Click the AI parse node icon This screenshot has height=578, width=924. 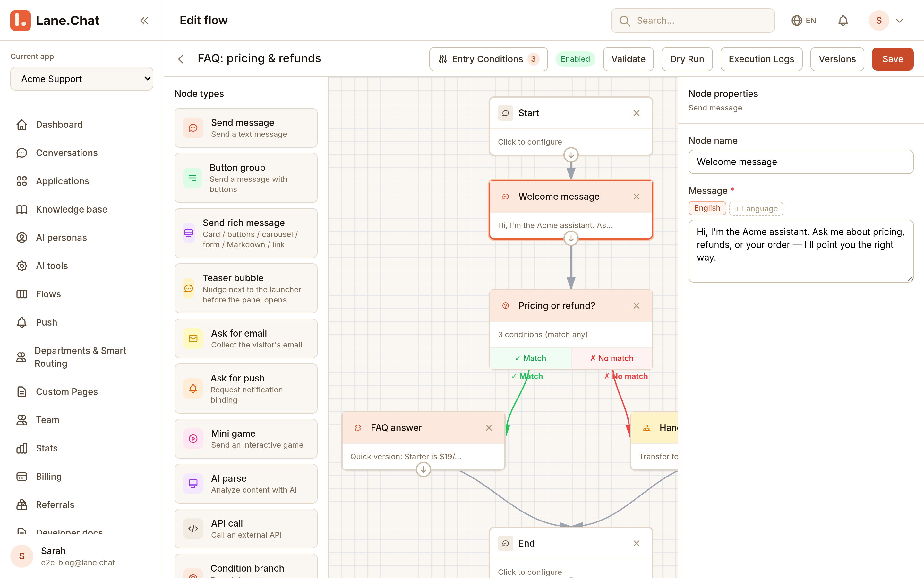click(193, 483)
